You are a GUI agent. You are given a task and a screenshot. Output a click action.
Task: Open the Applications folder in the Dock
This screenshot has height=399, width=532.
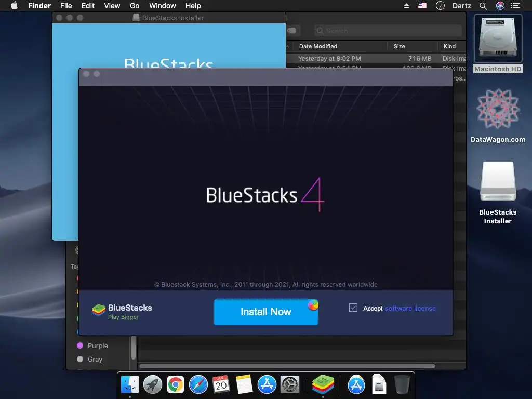click(356, 384)
